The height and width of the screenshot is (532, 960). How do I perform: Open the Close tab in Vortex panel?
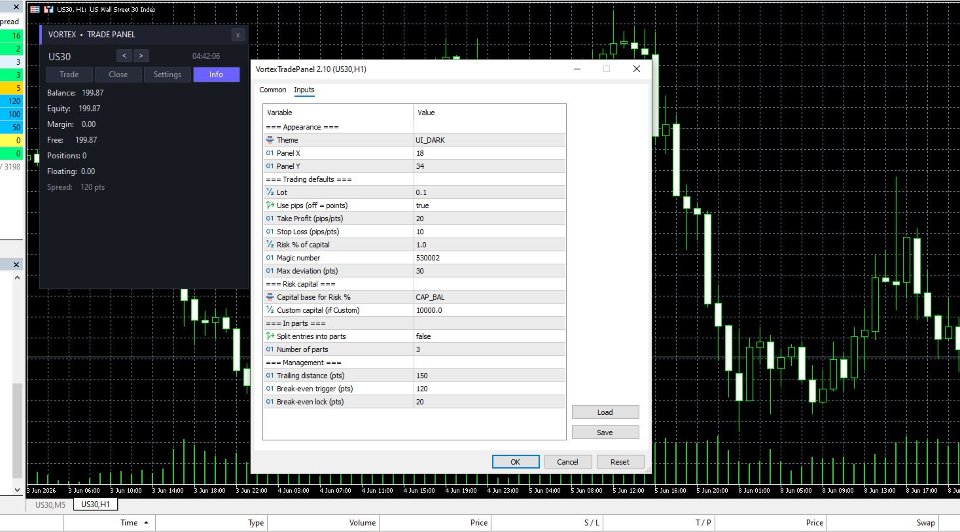[x=118, y=74]
